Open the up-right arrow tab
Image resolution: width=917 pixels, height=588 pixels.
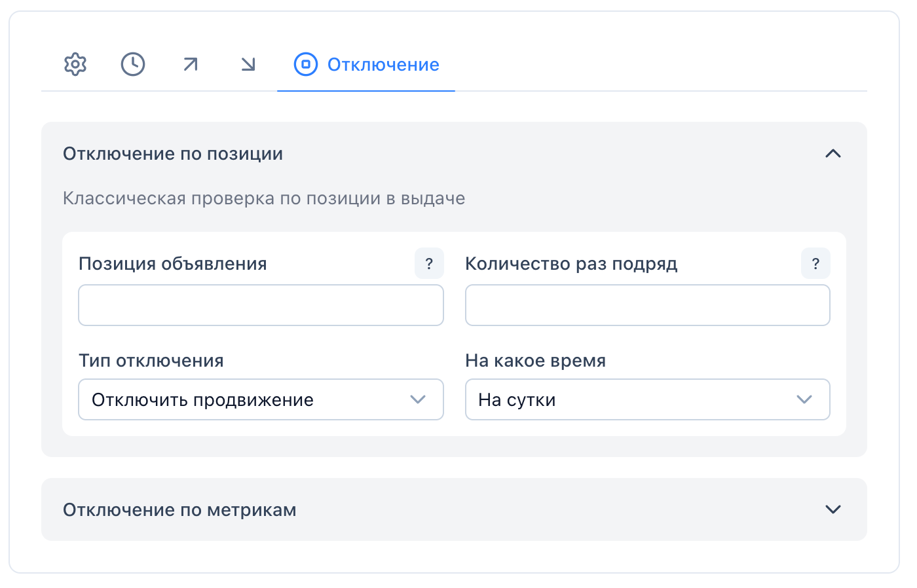pyautogui.click(x=191, y=64)
